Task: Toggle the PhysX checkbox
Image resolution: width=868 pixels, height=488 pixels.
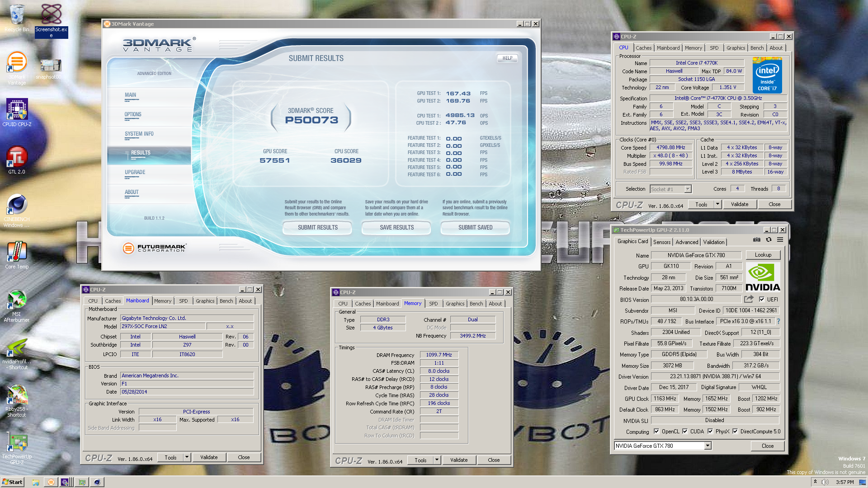Action: click(x=710, y=432)
